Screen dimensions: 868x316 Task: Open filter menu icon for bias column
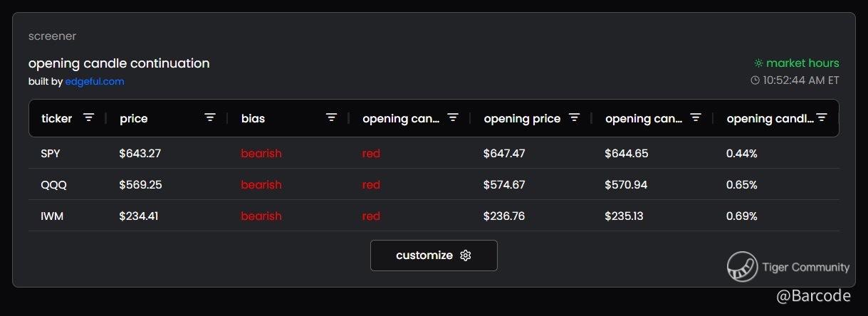[x=331, y=118]
